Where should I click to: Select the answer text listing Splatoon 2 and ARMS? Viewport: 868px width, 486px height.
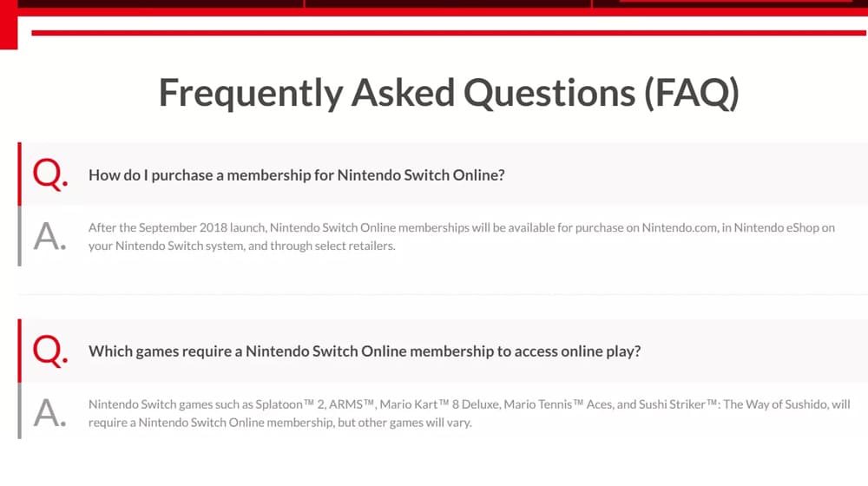(x=469, y=413)
